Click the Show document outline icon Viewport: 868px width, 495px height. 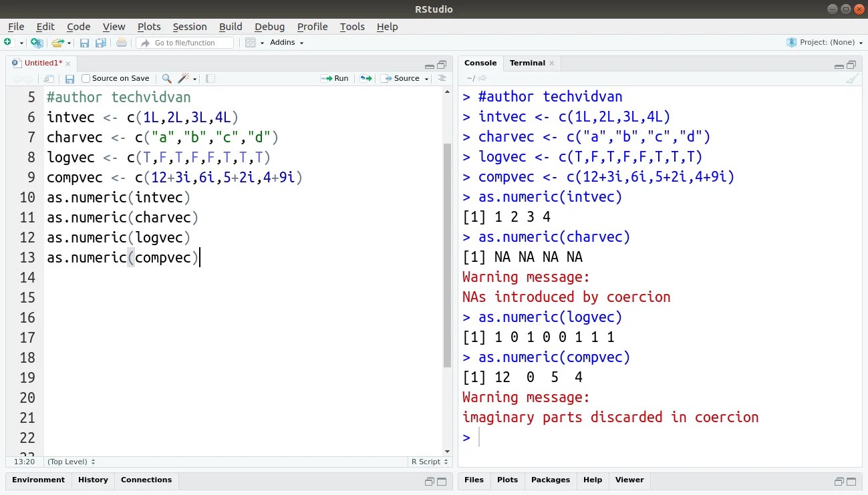tap(442, 78)
